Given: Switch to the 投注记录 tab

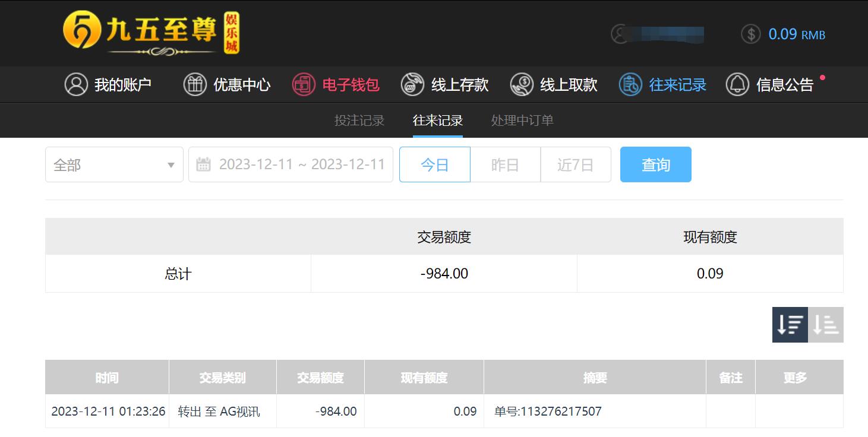Looking at the screenshot, I should tap(359, 121).
